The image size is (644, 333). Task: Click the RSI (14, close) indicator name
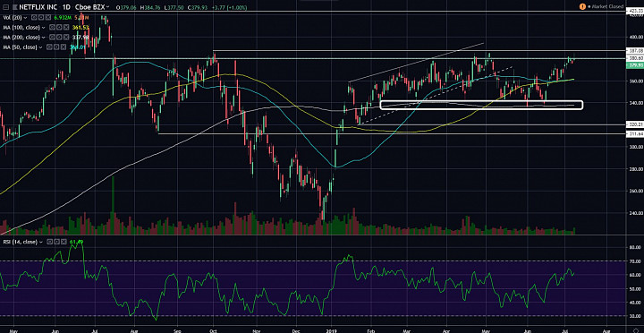pyautogui.click(x=20, y=242)
